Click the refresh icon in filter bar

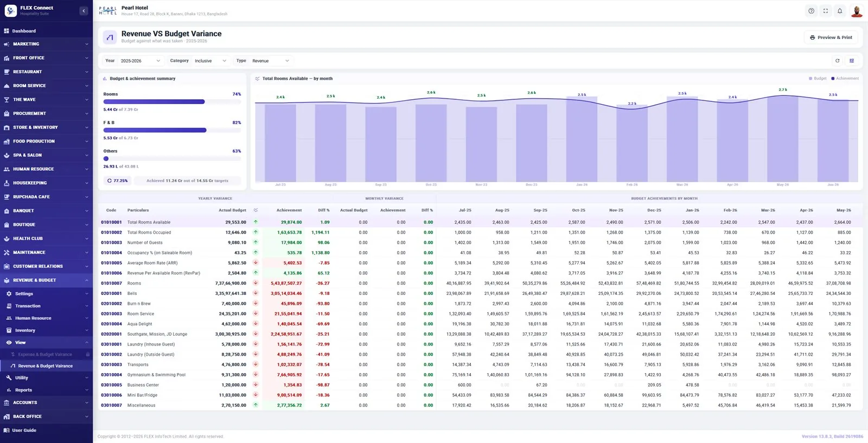tap(838, 61)
